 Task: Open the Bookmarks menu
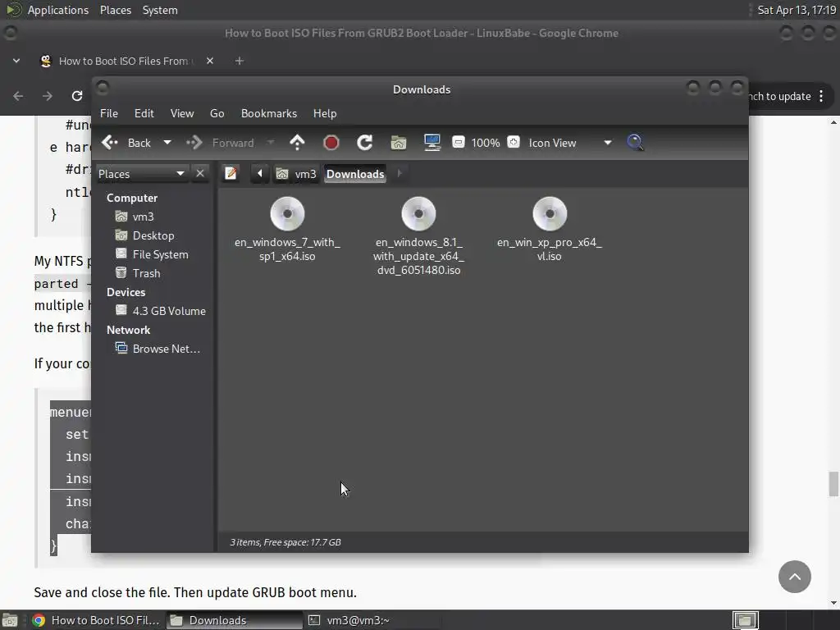point(269,113)
